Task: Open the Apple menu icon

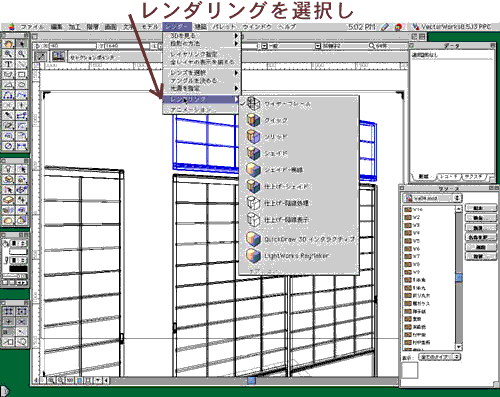Action: click(12, 27)
